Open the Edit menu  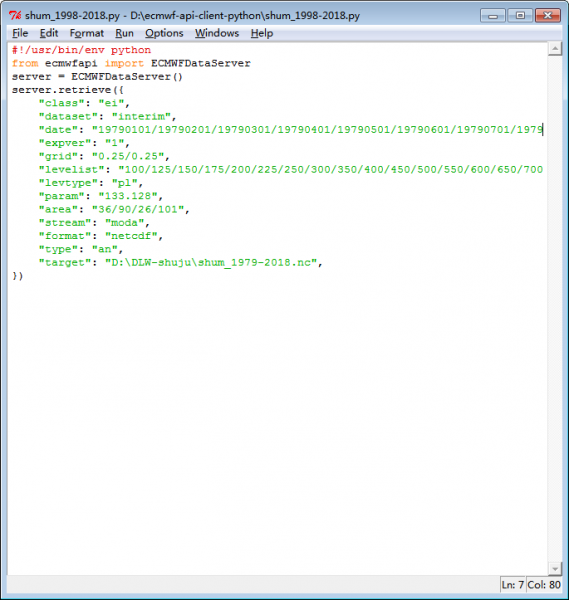[49, 33]
